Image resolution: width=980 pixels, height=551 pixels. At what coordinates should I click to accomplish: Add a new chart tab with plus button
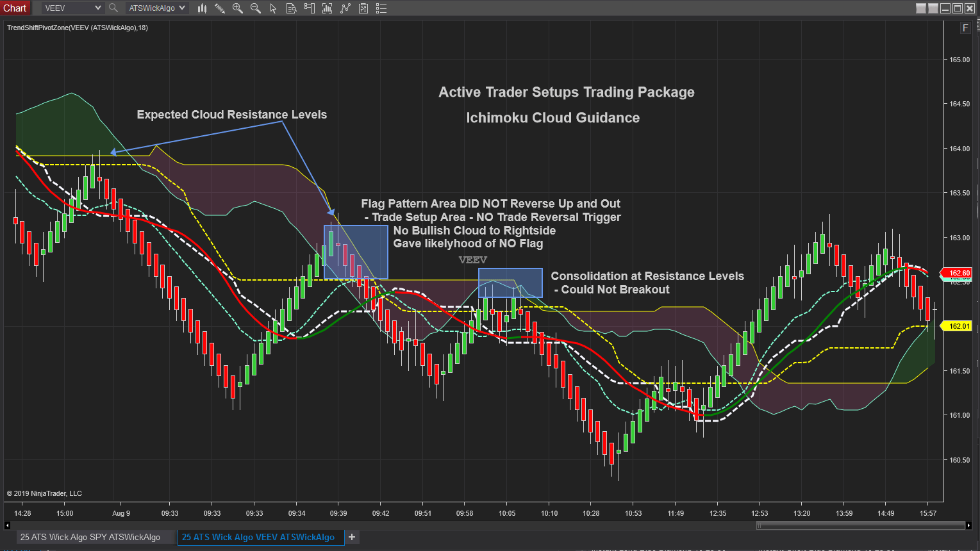[x=351, y=537]
